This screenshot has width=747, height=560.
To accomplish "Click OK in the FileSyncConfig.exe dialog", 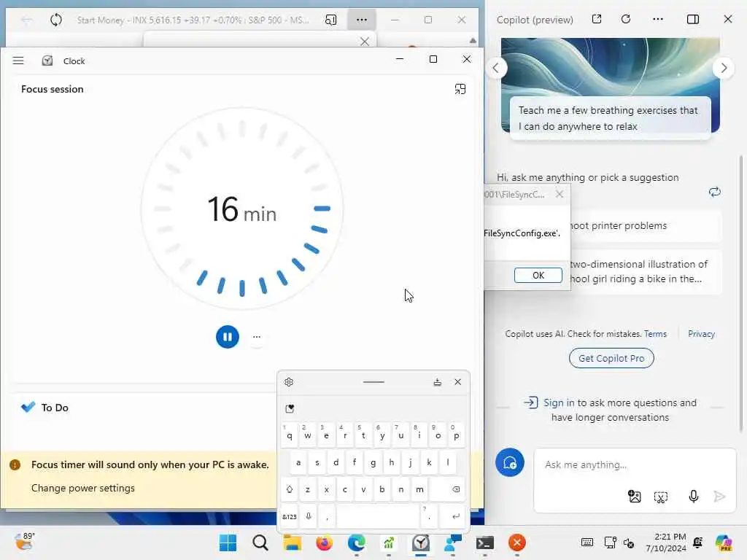I will pyautogui.click(x=538, y=275).
